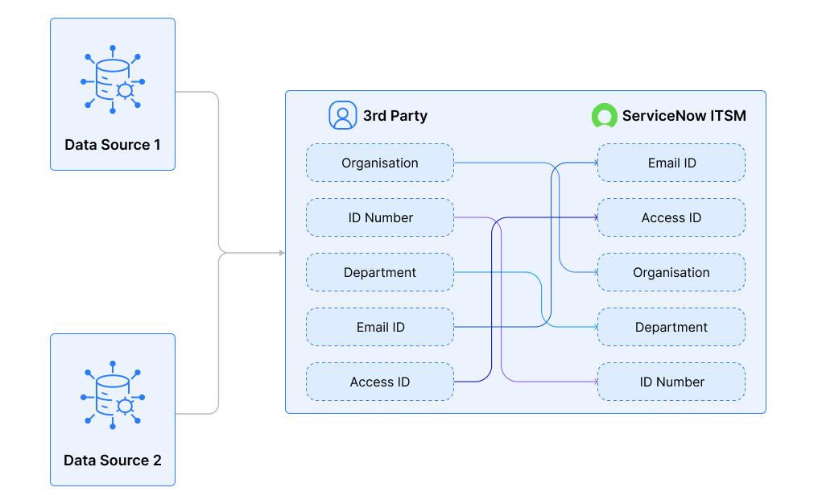Image resolution: width=818 pixels, height=504 pixels.
Task: Click the Data Source 2 database icon
Action: point(113,395)
